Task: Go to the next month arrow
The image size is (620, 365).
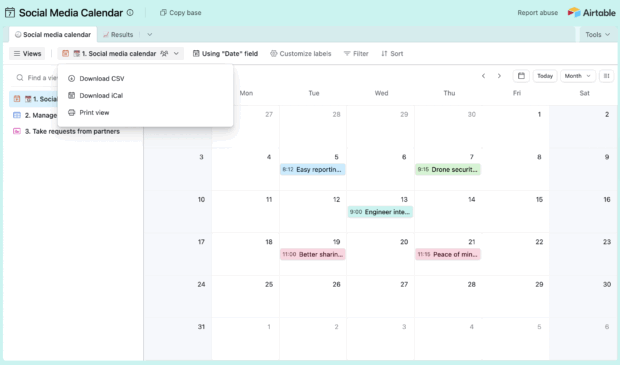Action: [x=499, y=76]
